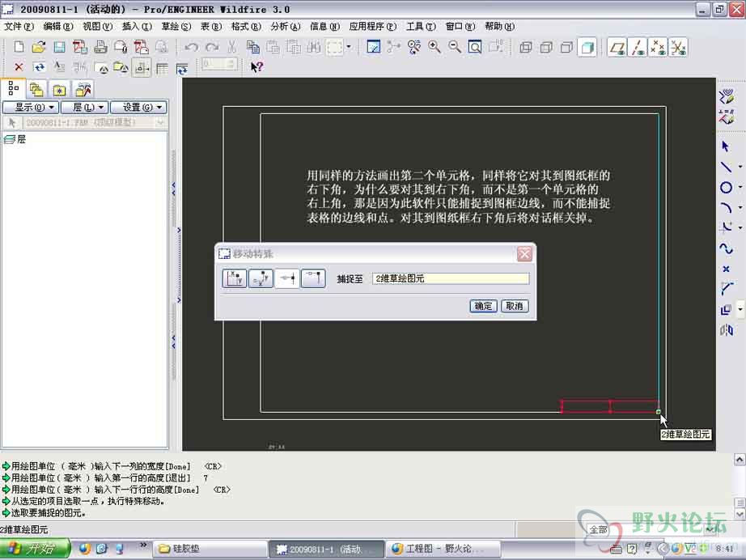Open the 表 menu

[210, 27]
